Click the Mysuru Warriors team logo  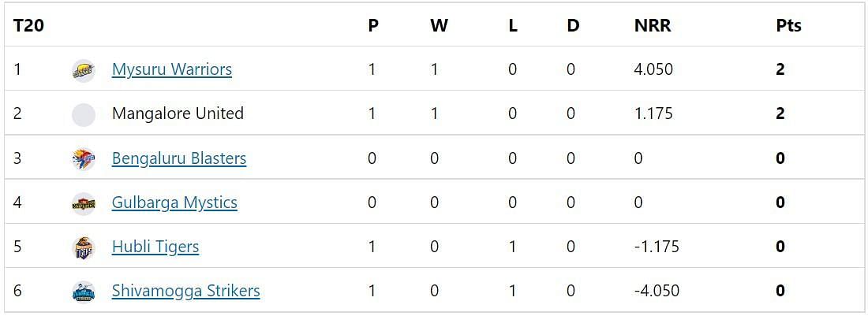(83, 70)
